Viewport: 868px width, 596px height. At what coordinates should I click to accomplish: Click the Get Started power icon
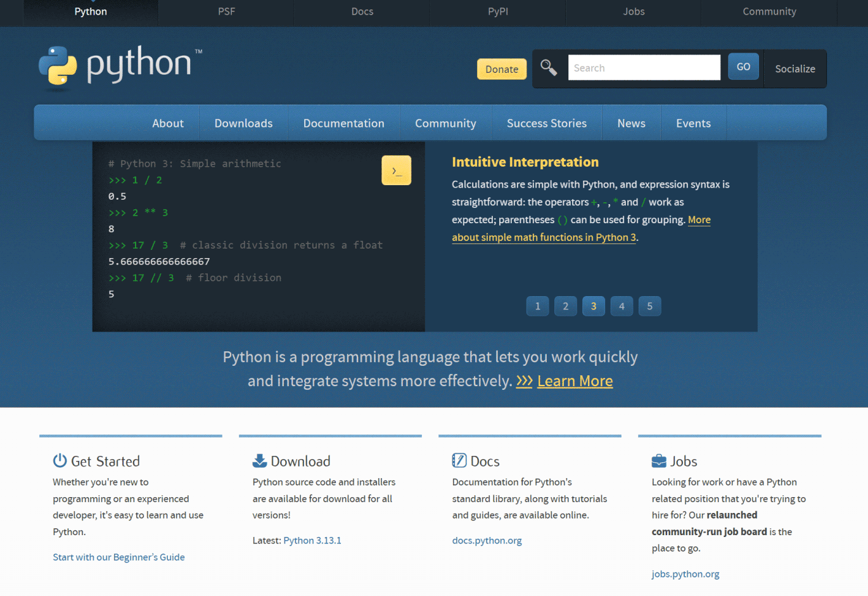58,460
